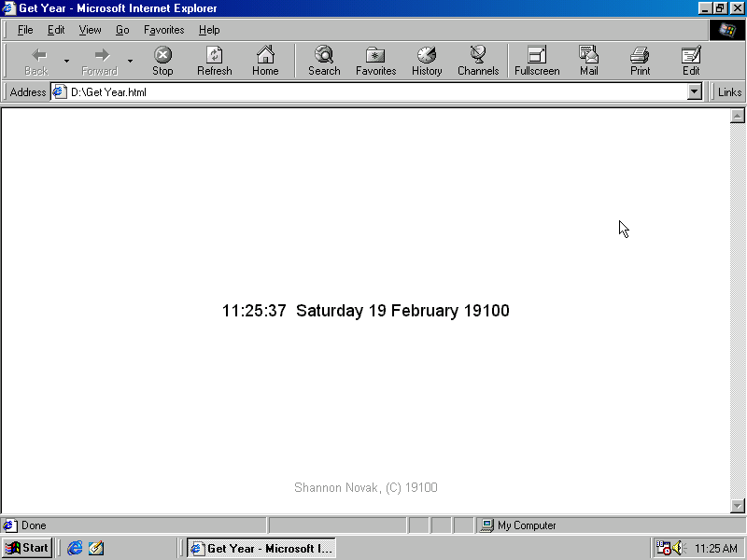Click the Start button

(27, 548)
